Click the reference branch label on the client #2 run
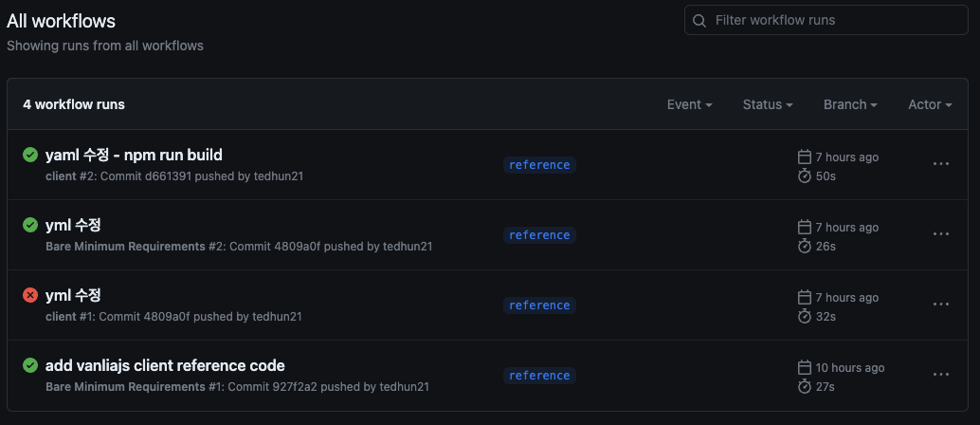The image size is (980, 425). 539,165
